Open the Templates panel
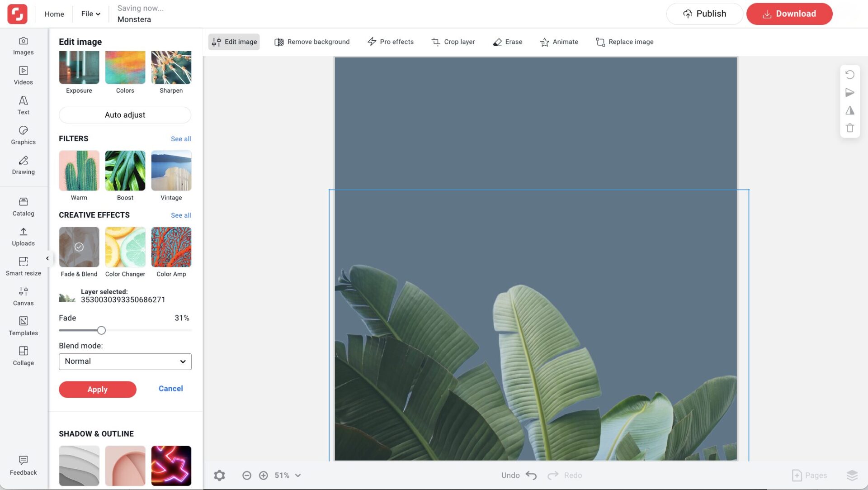This screenshot has height=490, width=868. tap(23, 326)
